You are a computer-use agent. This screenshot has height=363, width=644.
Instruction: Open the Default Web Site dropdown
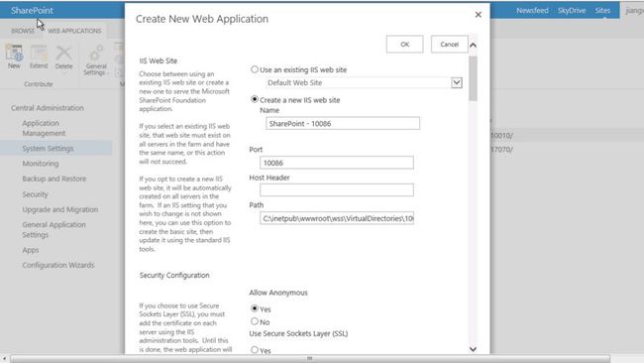pyautogui.click(x=457, y=82)
